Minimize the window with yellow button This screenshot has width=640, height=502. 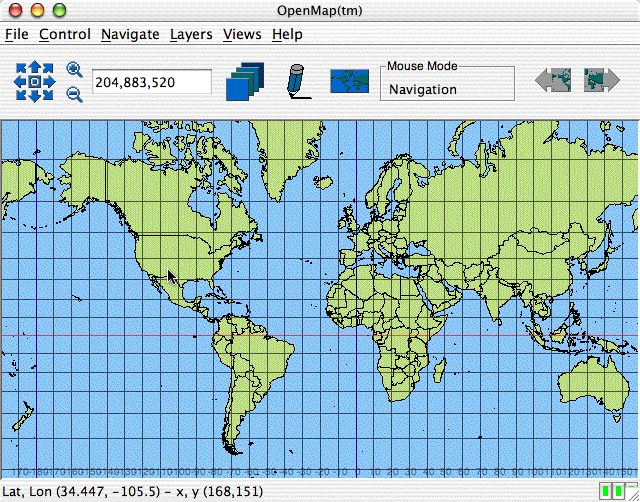click(x=38, y=10)
